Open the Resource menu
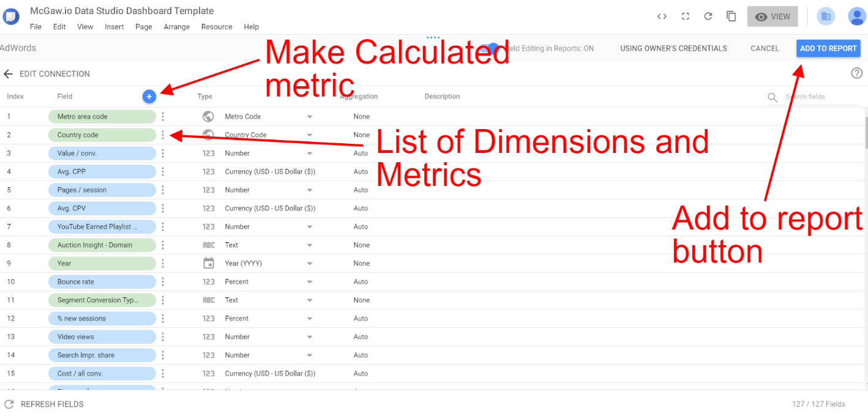 coord(217,27)
